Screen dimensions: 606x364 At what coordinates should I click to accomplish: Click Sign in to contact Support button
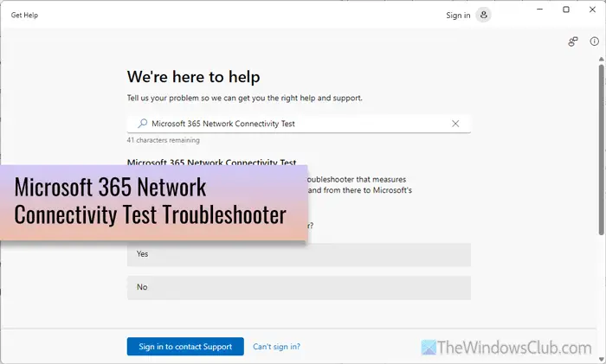(185, 347)
